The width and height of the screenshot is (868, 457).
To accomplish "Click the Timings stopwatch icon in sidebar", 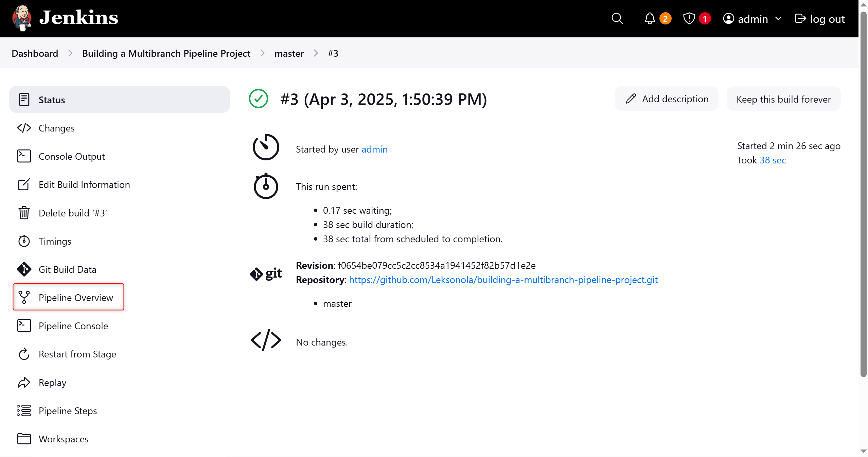I will coord(24,241).
